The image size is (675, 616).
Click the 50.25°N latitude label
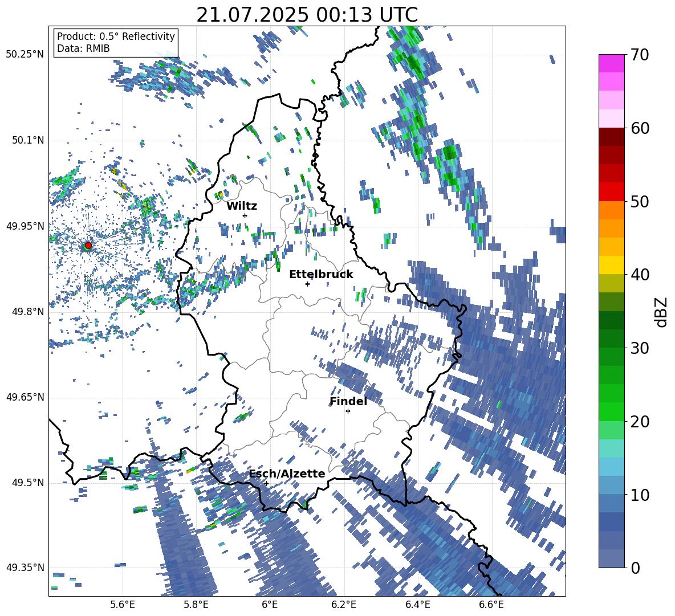coord(25,55)
